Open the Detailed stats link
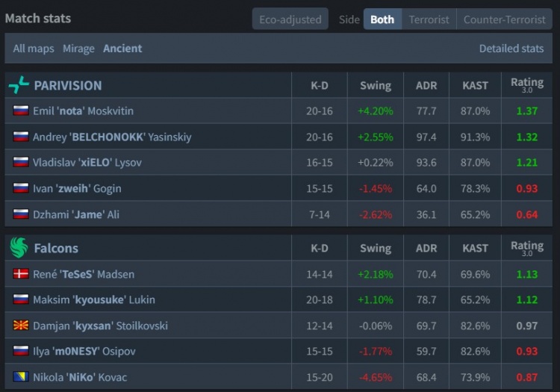The image size is (560, 392). coord(511,49)
